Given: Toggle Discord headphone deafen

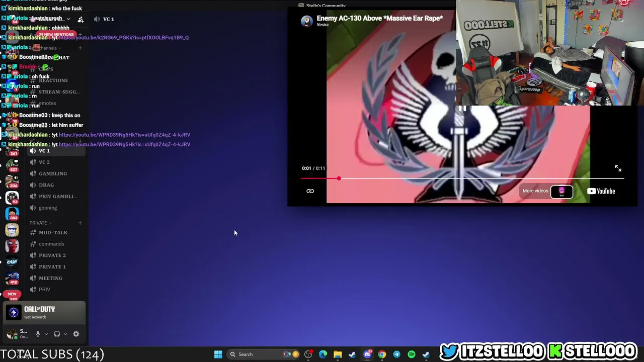Looking at the screenshot, I should tap(57, 334).
